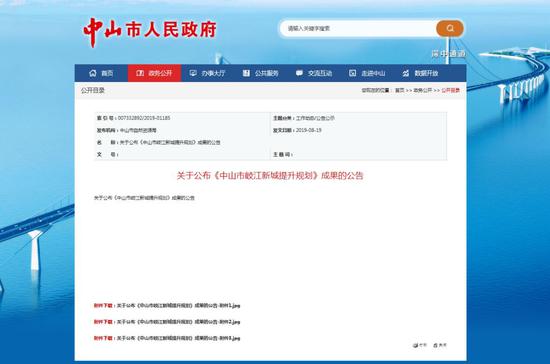Click the 工作动态/公告公示 topic category value

pyautogui.click(x=315, y=118)
